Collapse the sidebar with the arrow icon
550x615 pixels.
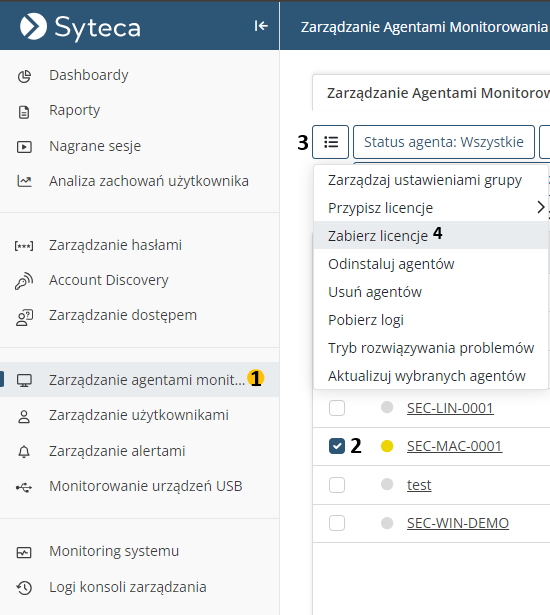[261, 26]
